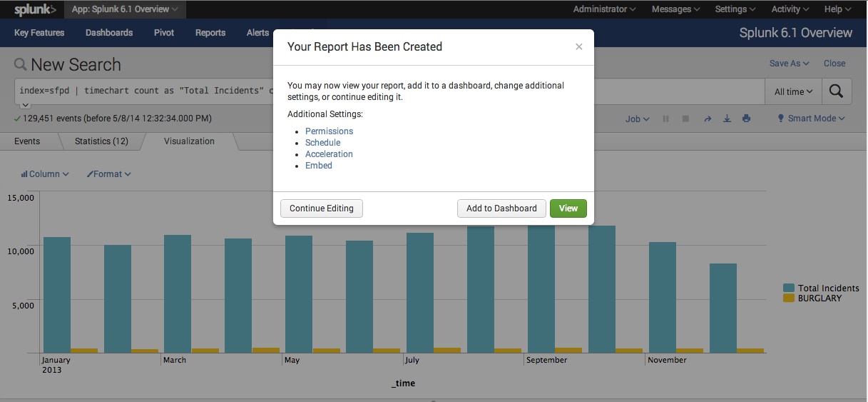
Task: Open Dashboards nav item
Action: point(109,33)
